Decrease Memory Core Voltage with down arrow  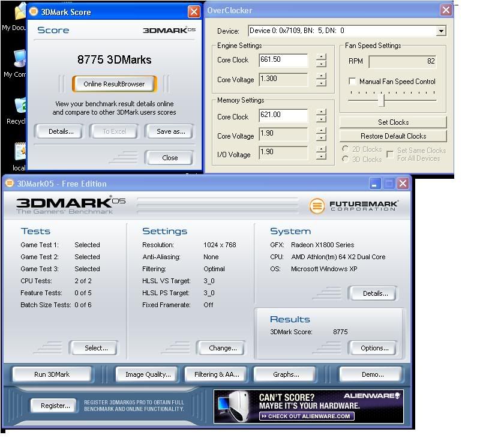[321, 137]
